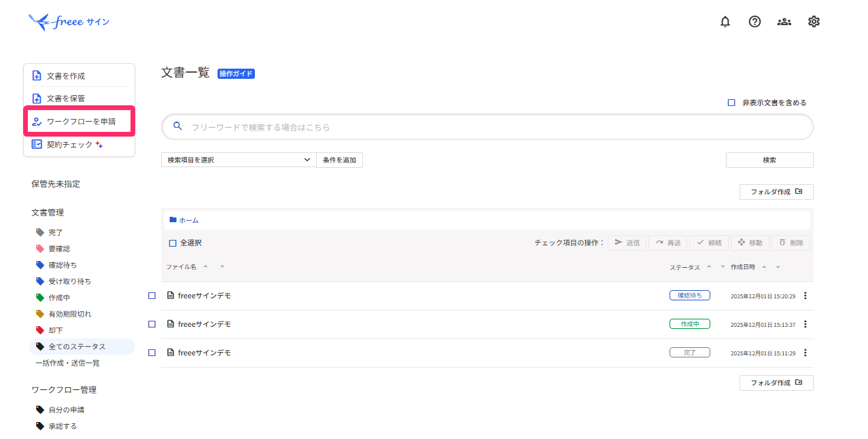Screen dimensions: 868x439
Task: Click the magnifier icon in the search bar
Action: tap(178, 126)
